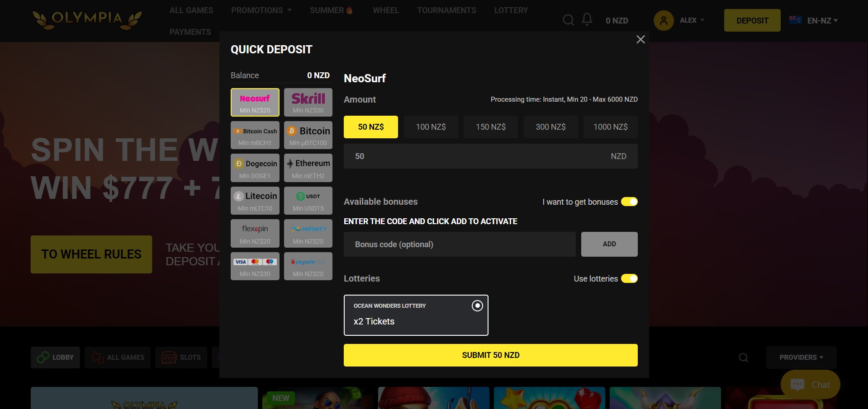Disable the 'Use lotteries' switch
Screen dimensions: 868x409
point(629,278)
